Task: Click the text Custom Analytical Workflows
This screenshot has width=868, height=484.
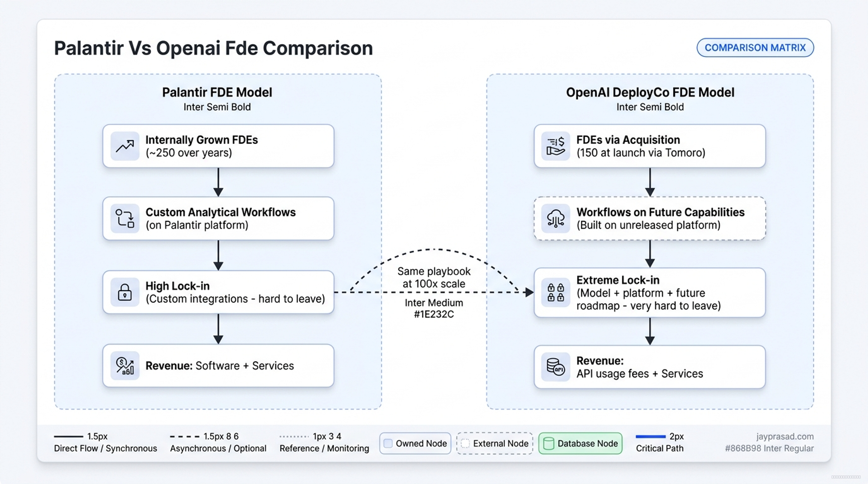Action: click(x=220, y=212)
